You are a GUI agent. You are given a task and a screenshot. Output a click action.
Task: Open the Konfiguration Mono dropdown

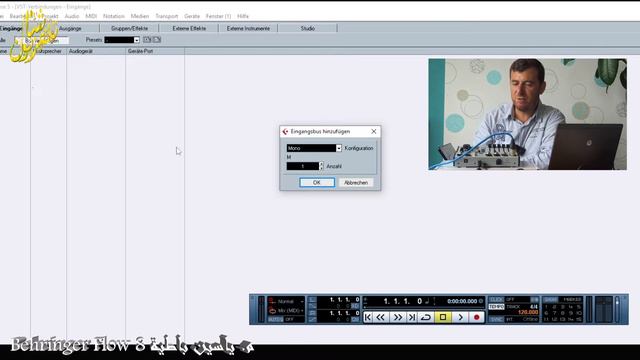coord(313,148)
